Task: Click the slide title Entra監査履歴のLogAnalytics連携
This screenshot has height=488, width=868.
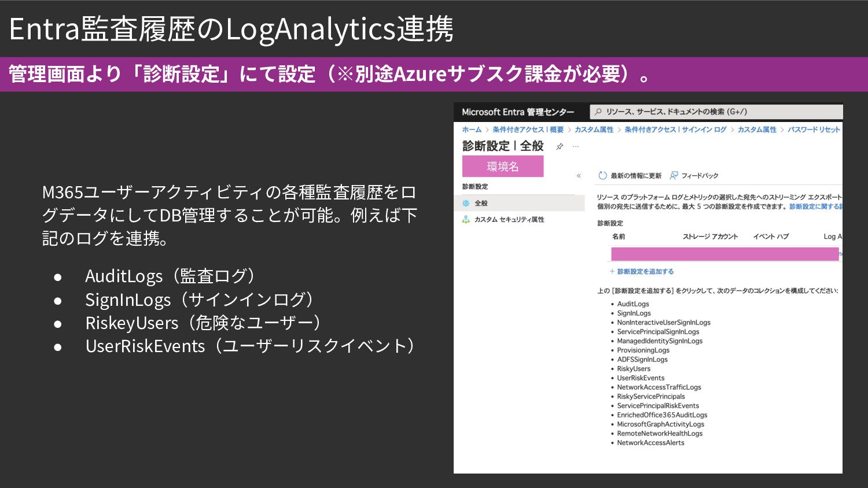Action: click(231, 29)
